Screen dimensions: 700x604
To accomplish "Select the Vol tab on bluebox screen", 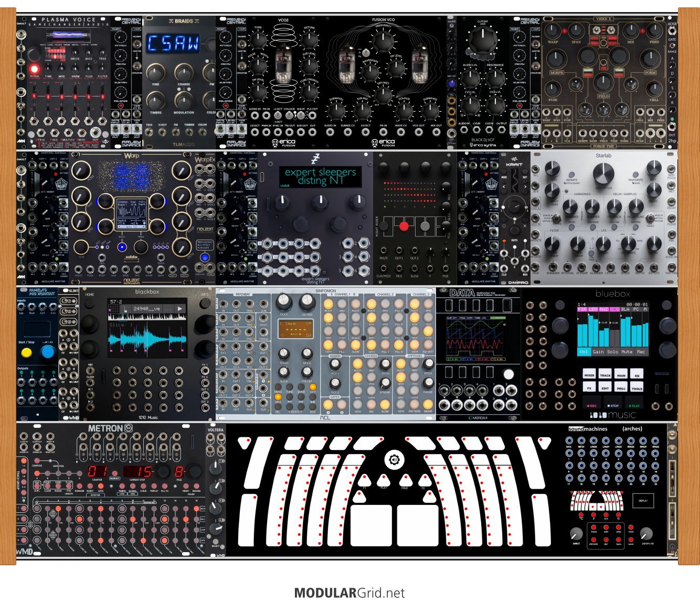I will (x=584, y=352).
